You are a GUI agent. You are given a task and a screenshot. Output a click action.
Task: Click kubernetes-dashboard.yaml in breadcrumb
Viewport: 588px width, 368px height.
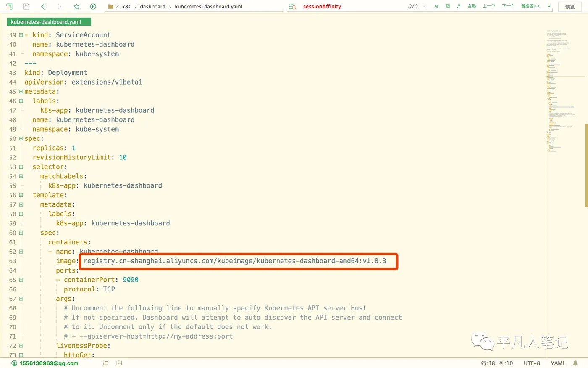click(x=208, y=6)
